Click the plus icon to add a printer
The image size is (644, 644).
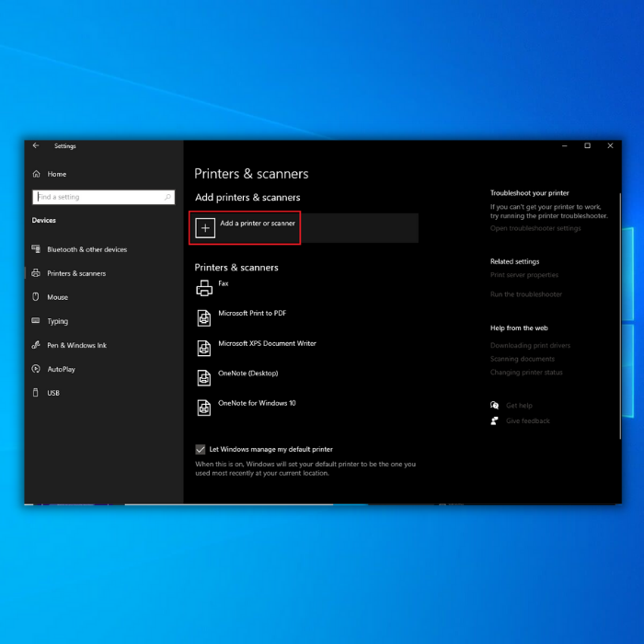(205, 228)
